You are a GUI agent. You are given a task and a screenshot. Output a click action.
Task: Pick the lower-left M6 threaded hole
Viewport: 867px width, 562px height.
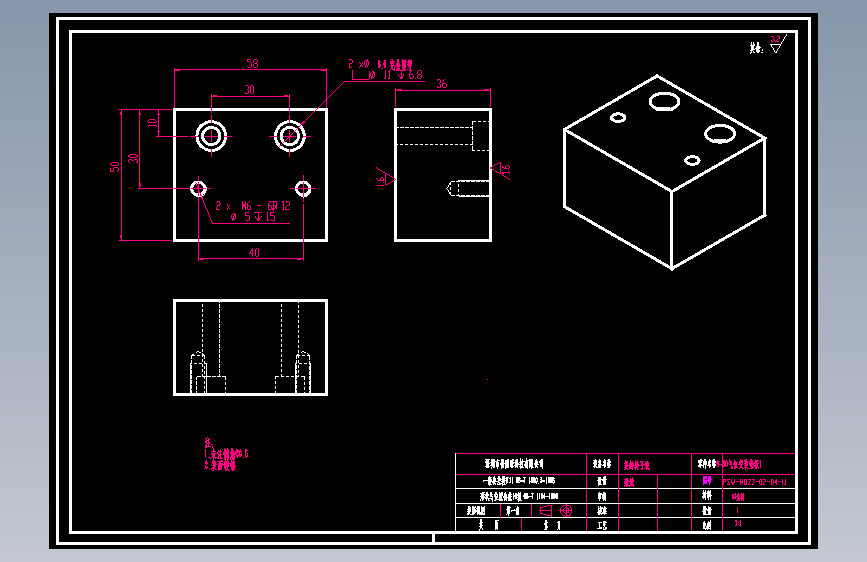(199, 189)
